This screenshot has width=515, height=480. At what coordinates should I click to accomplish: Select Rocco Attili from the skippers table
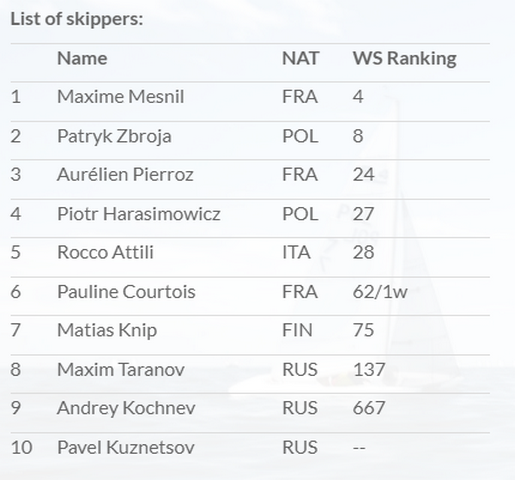pos(105,252)
